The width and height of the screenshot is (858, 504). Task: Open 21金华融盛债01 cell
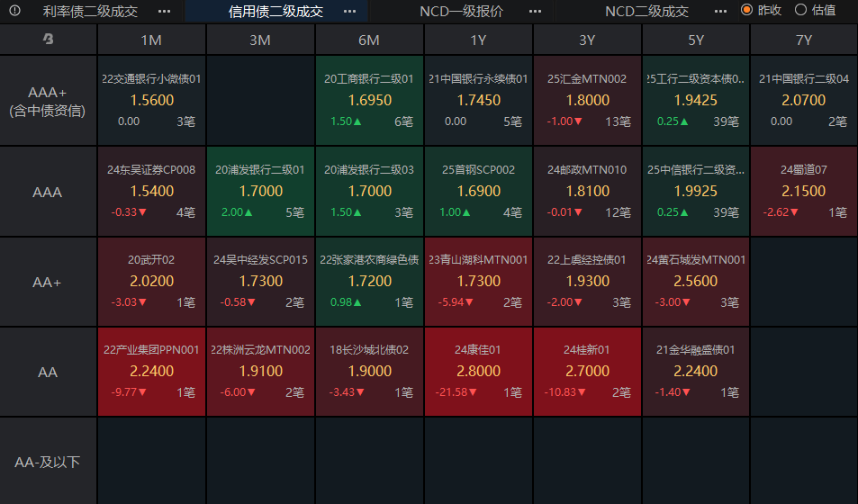[695, 372]
